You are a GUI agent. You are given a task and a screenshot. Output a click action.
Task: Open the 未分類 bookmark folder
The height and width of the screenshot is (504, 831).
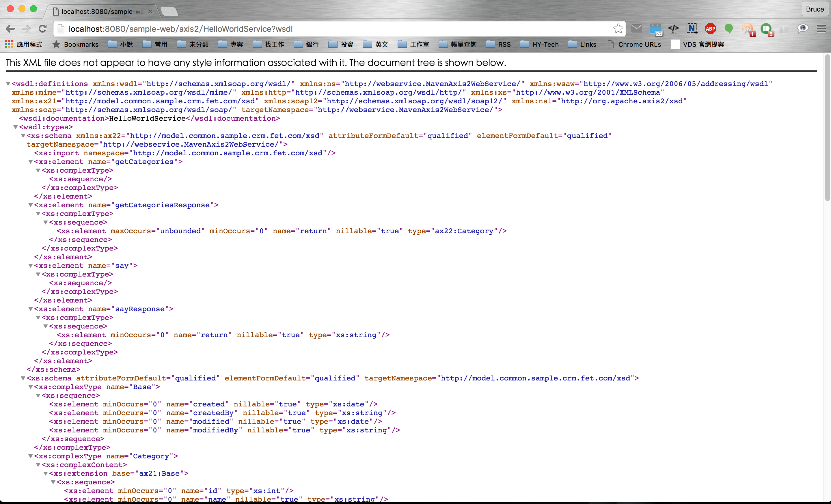(193, 44)
